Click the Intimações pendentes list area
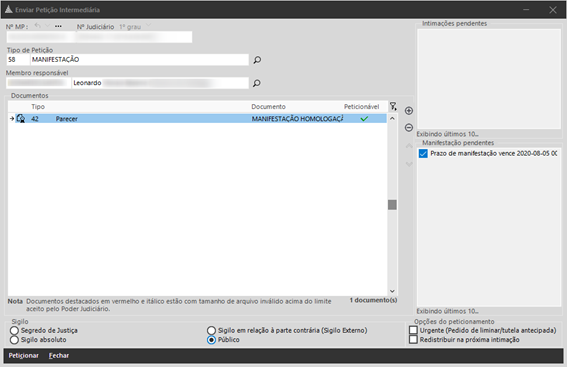Viewport: 567px width, 367px height. [489, 79]
